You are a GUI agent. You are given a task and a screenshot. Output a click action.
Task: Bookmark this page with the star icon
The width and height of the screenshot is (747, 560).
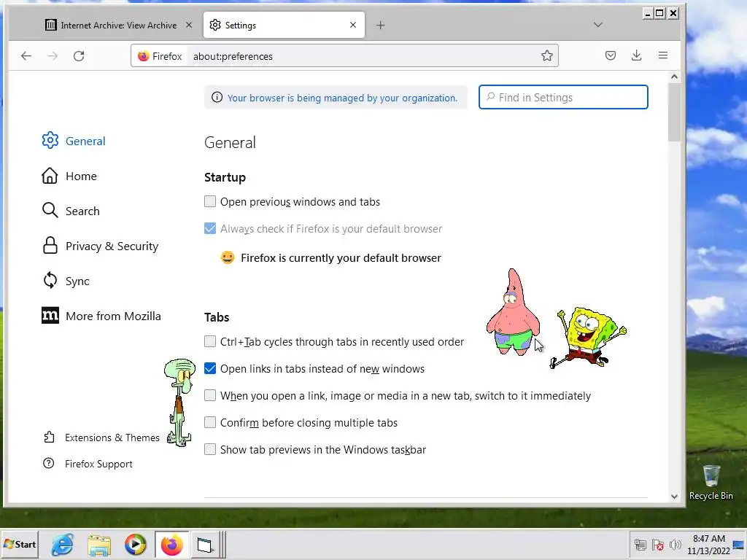(547, 55)
